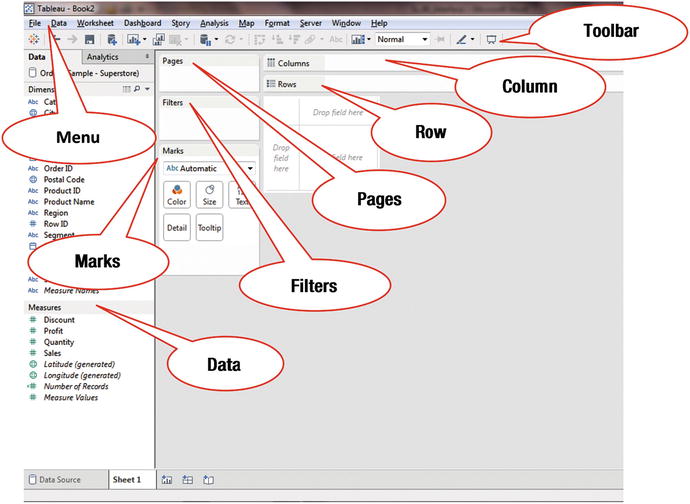The image size is (690, 504).
Task: Select the Postal Code dimension
Action: [x=64, y=180]
